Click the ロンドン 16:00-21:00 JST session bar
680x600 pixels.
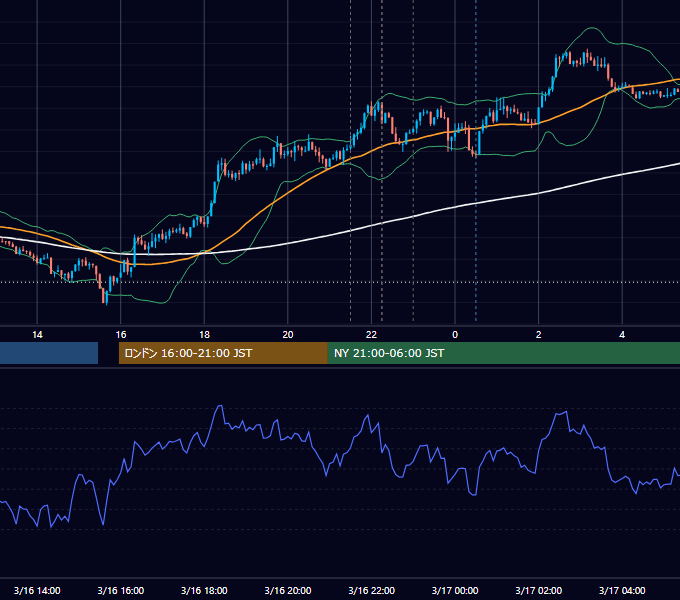tap(223, 353)
